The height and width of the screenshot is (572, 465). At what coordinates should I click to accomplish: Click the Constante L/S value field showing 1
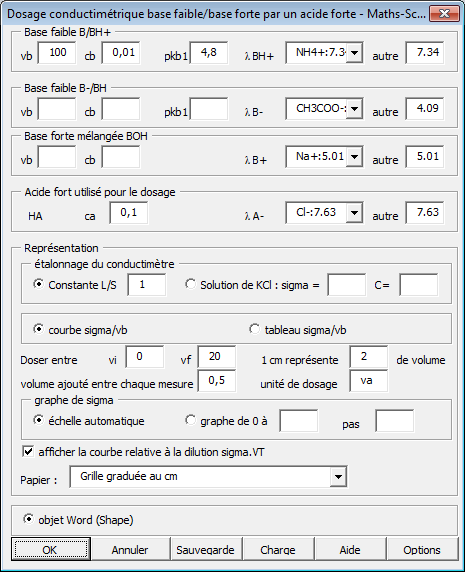pyautogui.click(x=147, y=285)
